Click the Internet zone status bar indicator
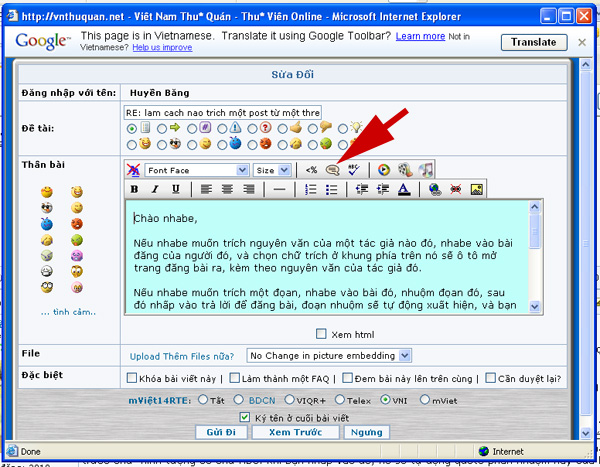The width and height of the screenshot is (600, 467). (x=501, y=451)
